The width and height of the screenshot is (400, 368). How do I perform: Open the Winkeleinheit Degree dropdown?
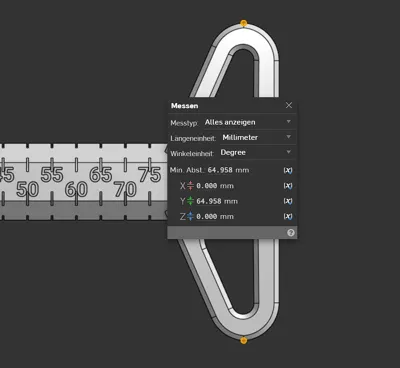pyautogui.click(x=256, y=152)
